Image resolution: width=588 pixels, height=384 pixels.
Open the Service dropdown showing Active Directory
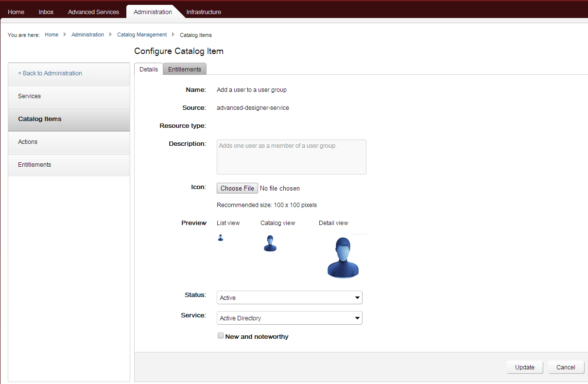[x=289, y=317]
